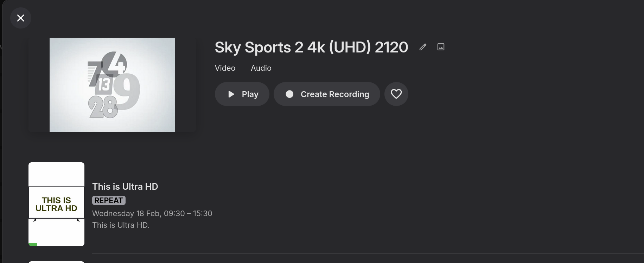This screenshot has width=644, height=263.
Task: Click the green progress bar on thumbnail
Action: click(33, 244)
